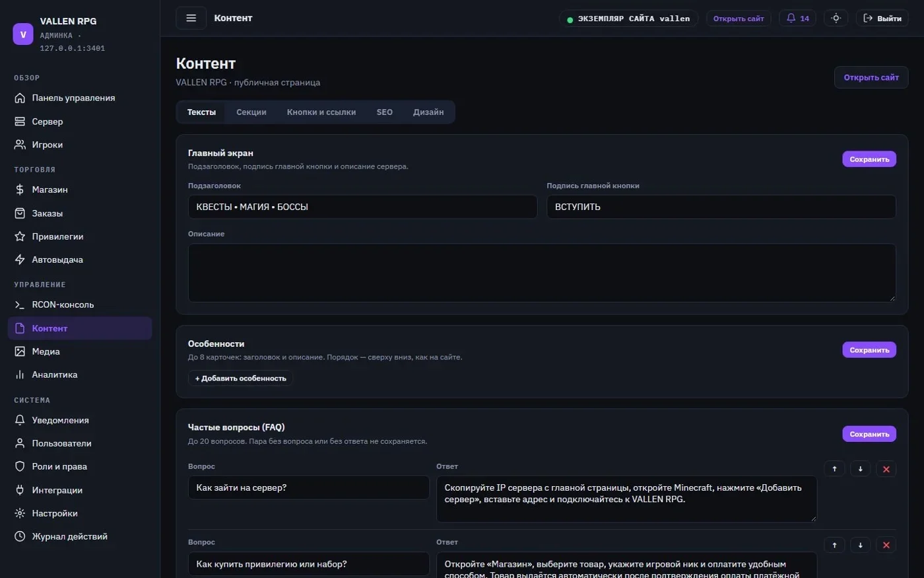Click Открыть сайт in top bar
This screenshot has height=578, width=924.
click(x=739, y=18)
